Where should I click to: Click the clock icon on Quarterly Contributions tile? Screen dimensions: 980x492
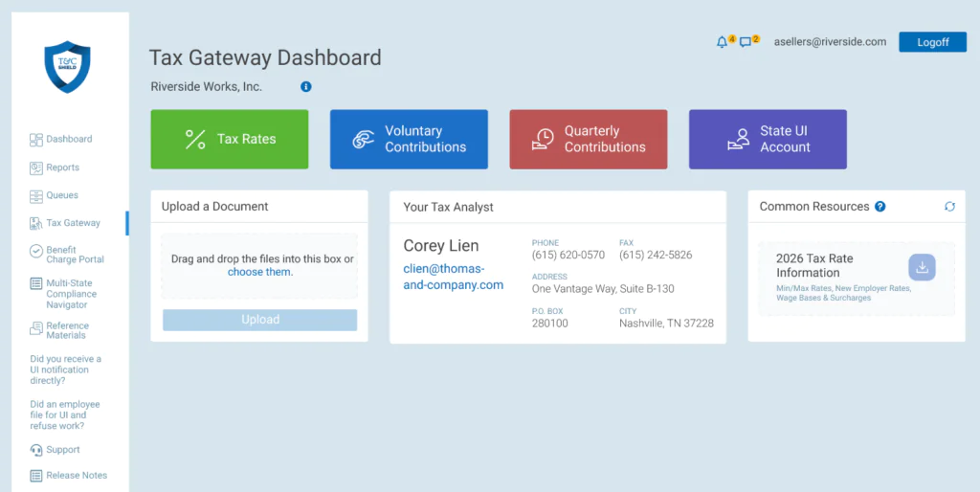(543, 140)
